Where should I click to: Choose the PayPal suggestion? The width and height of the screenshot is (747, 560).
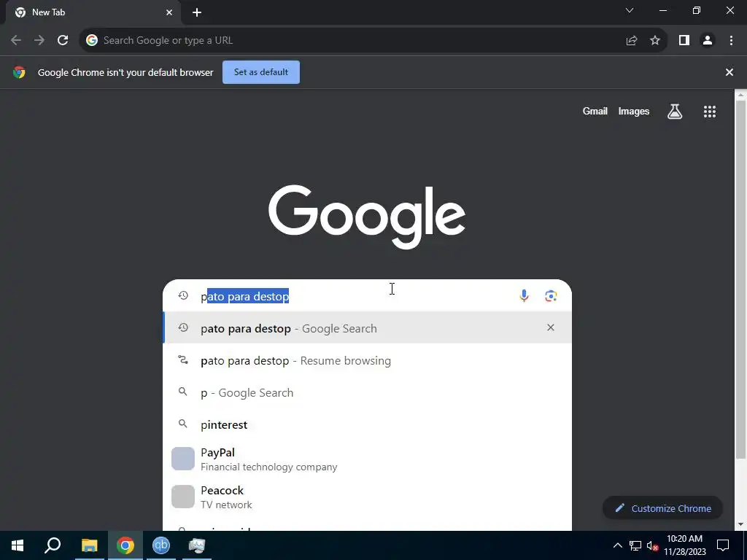[x=368, y=459]
